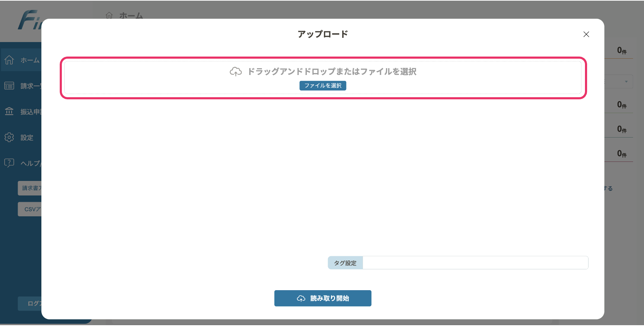644x328 pixels.
Task: Click the breadcrumb home icon at top
Action: tap(109, 16)
